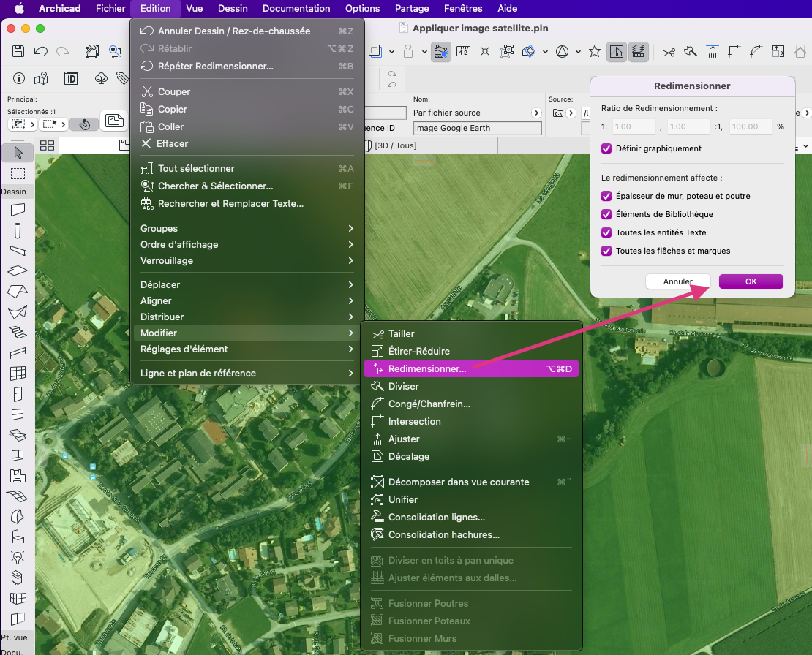Toggle Éléments de Bibliothèque checkbox

point(606,214)
